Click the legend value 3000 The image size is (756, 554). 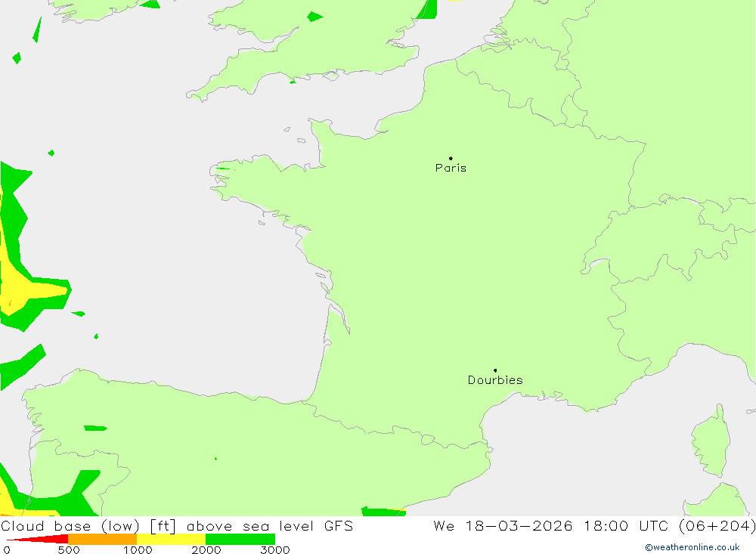click(x=275, y=549)
